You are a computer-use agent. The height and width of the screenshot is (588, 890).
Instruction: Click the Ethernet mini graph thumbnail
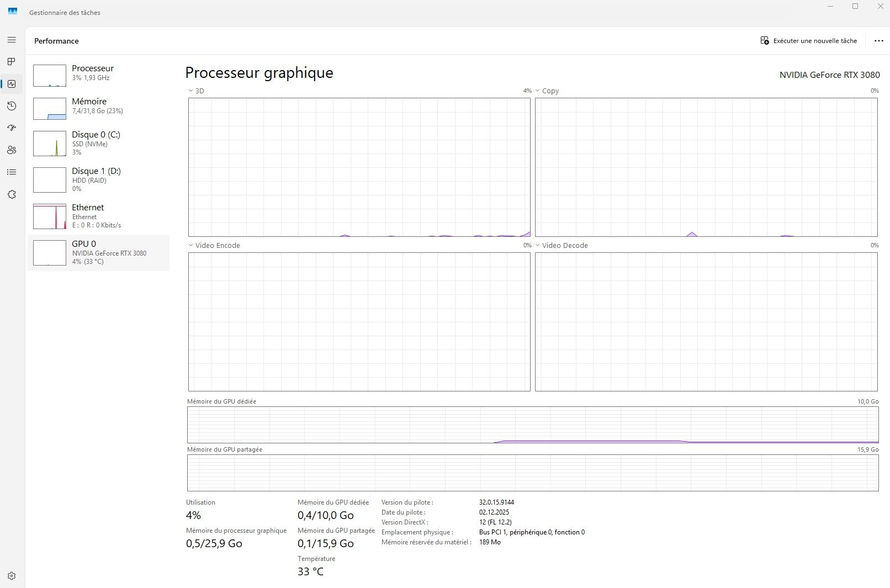[50, 216]
